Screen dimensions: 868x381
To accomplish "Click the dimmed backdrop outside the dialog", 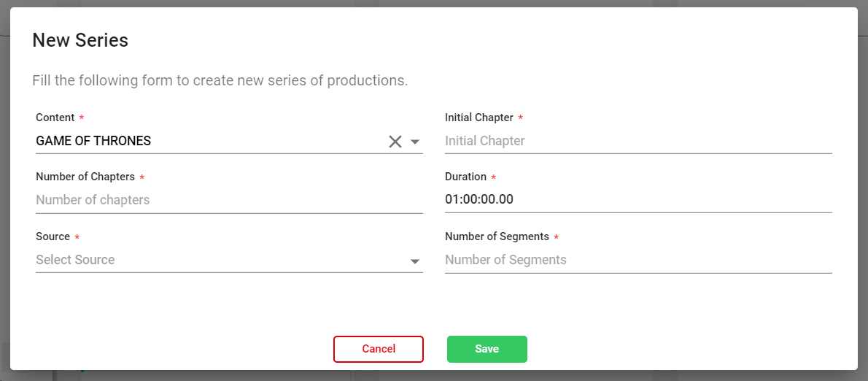I will tap(863, 219).
